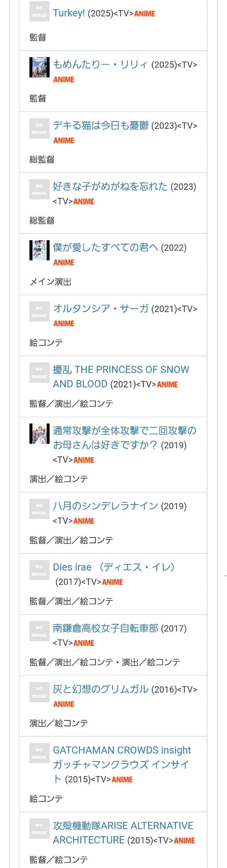Image resolution: width=227 pixels, height=868 pixels.
Task: Open 南鎌倉高校女子自転車部 link
Action: (105, 628)
